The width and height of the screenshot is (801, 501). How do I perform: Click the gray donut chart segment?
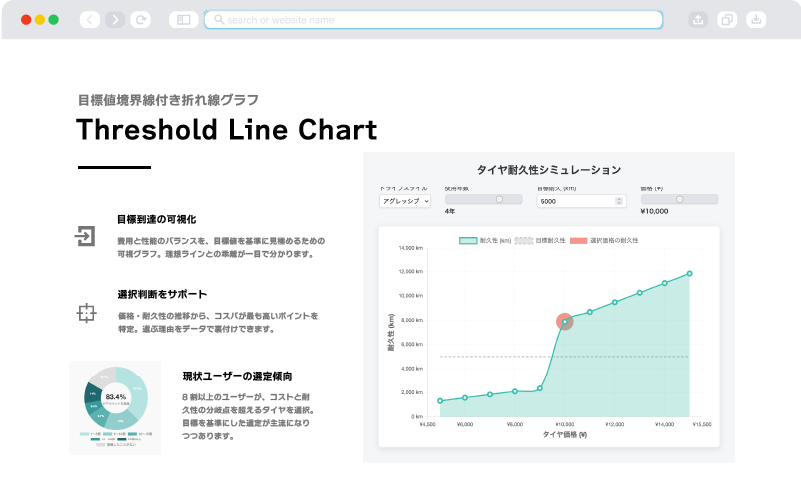coord(104,377)
